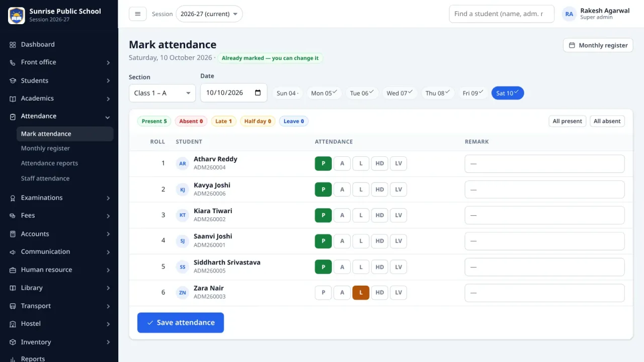Image resolution: width=644 pixels, height=362 pixels.
Task: Mark Saanvi Joshi as on leave (LV)
Action: (x=398, y=241)
